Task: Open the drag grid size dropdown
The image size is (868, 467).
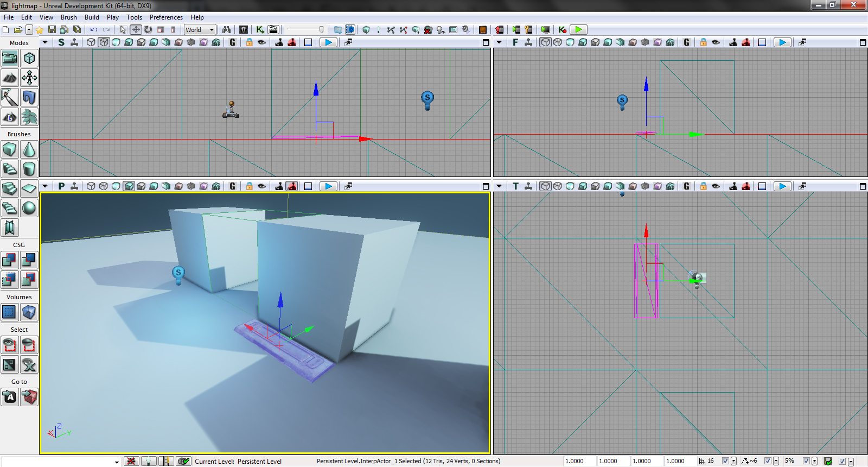Action: 733,461
